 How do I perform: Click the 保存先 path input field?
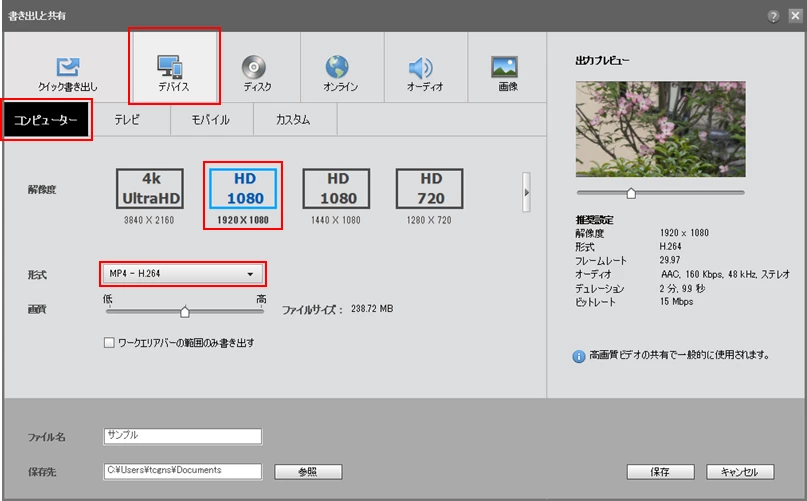tap(183, 471)
